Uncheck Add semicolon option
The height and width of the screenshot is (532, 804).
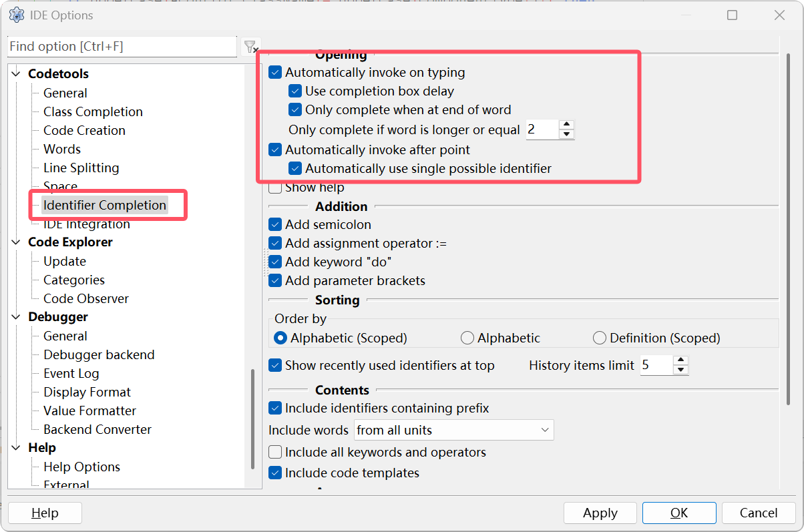tap(275, 225)
